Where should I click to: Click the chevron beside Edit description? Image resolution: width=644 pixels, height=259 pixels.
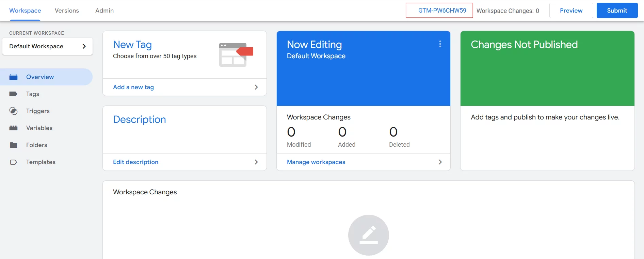(x=256, y=162)
